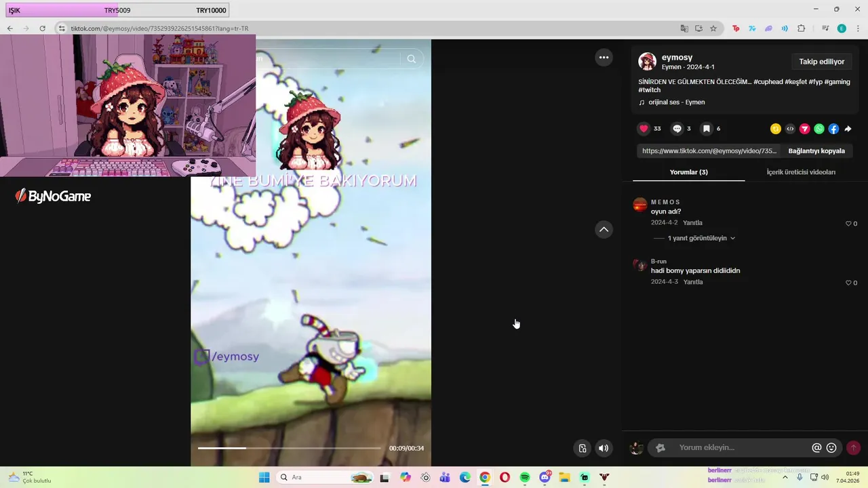The width and height of the screenshot is (868, 488).
Task: Open the media control playlist icon
Action: (x=825, y=28)
